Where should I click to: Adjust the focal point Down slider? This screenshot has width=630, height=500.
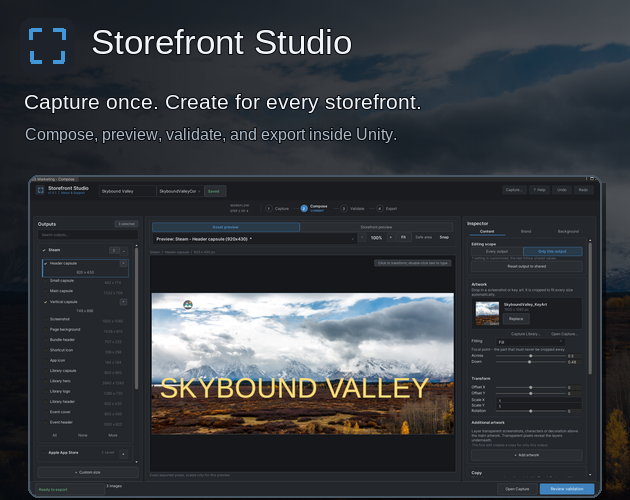coord(530,362)
